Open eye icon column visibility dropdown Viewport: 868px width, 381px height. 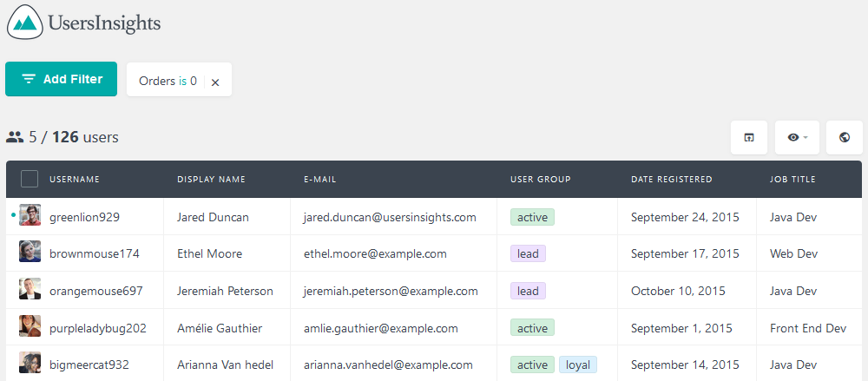pos(797,137)
